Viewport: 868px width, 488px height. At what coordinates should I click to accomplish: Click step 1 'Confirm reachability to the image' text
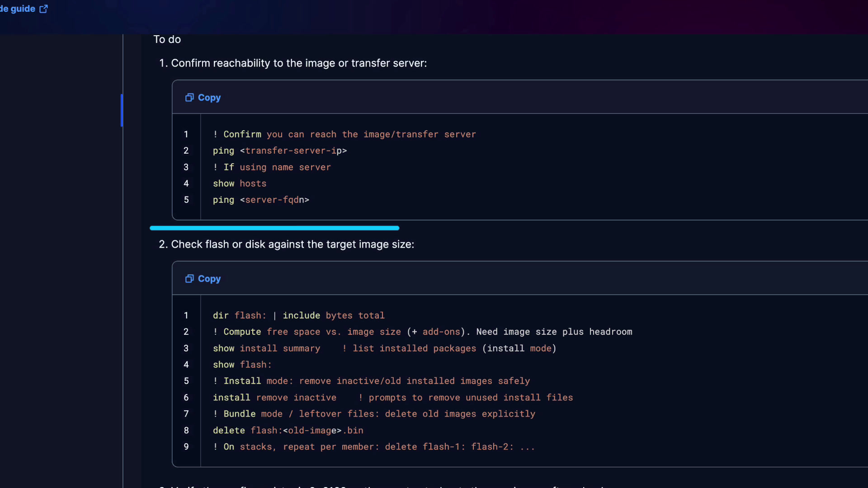[x=299, y=63]
